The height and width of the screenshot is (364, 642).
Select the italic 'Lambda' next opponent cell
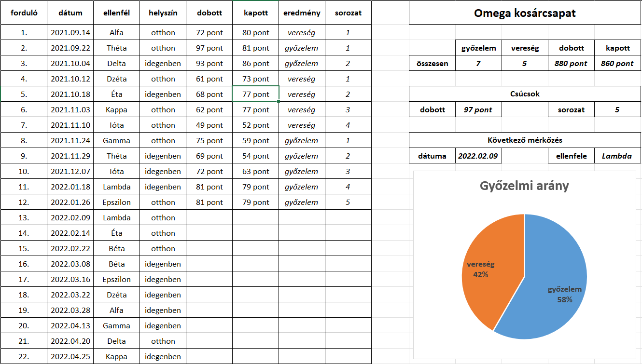pyautogui.click(x=617, y=156)
